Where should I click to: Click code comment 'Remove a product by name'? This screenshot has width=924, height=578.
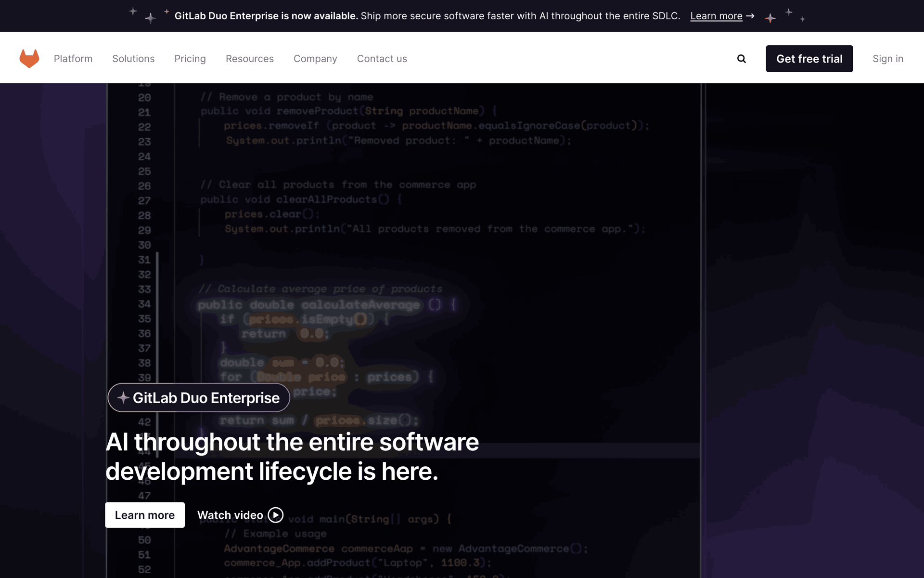[287, 97]
